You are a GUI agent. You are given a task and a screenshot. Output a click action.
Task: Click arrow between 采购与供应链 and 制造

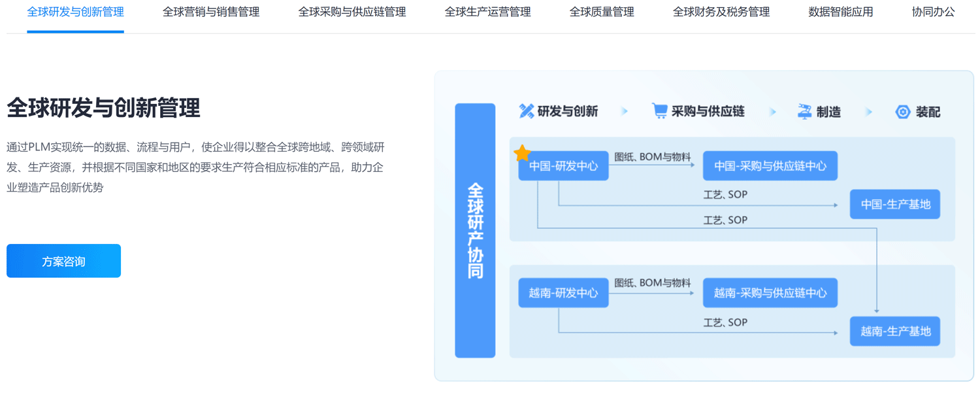pos(773,112)
